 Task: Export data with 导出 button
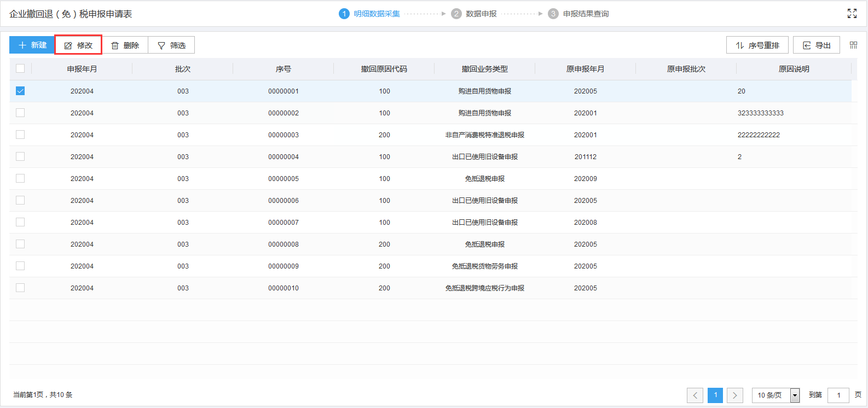[816, 45]
